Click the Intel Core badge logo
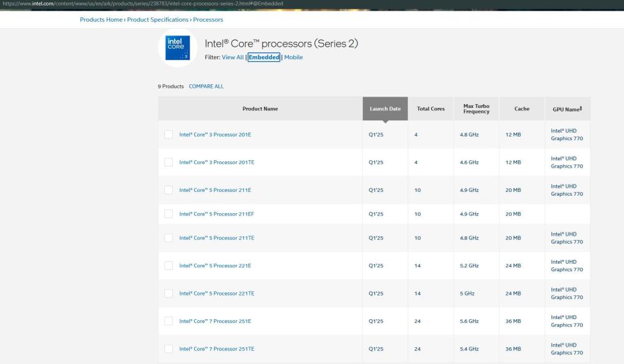This screenshot has height=364, width=624. click(x=175, y=47)
